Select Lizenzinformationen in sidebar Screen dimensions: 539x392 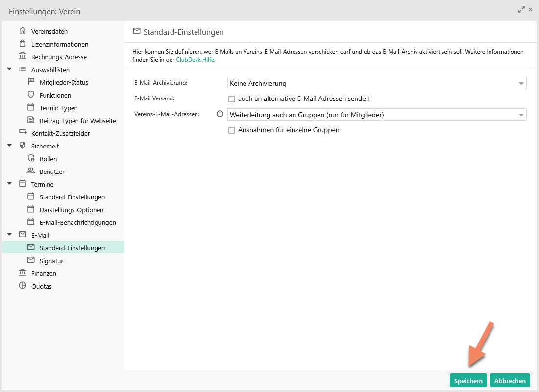[60, 45]
